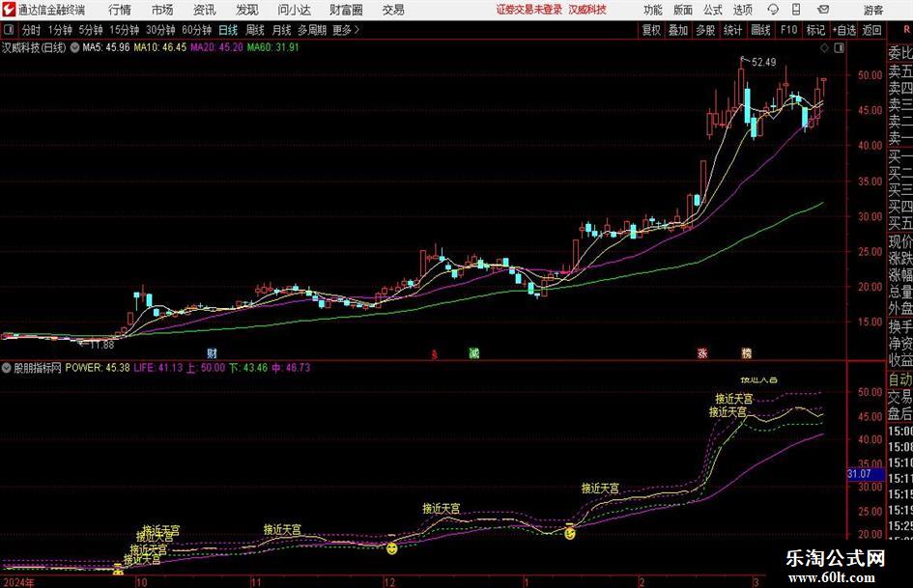Expand the 更多 periods chevron
The image size is (913, 588).
click(x=346, y=30)
